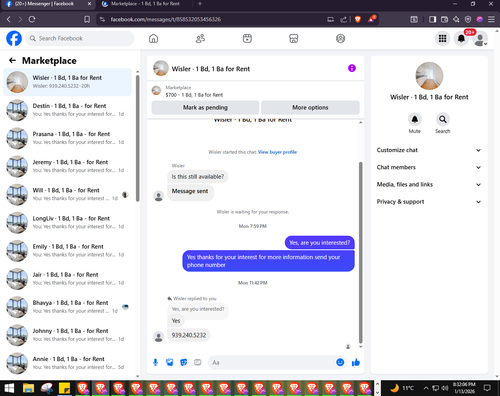
Task: Open the Groups icon in top navigation
Action: [x=340, y=38]
